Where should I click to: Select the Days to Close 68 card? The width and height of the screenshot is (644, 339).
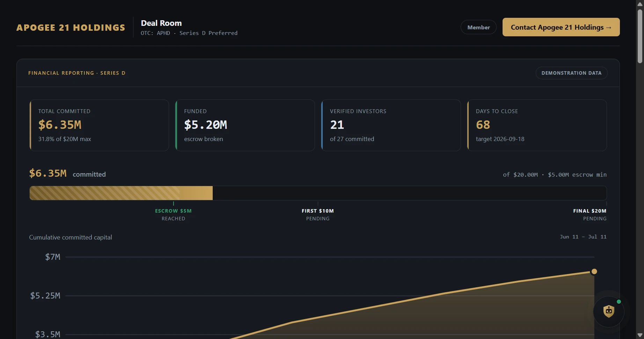coord(537,125)
